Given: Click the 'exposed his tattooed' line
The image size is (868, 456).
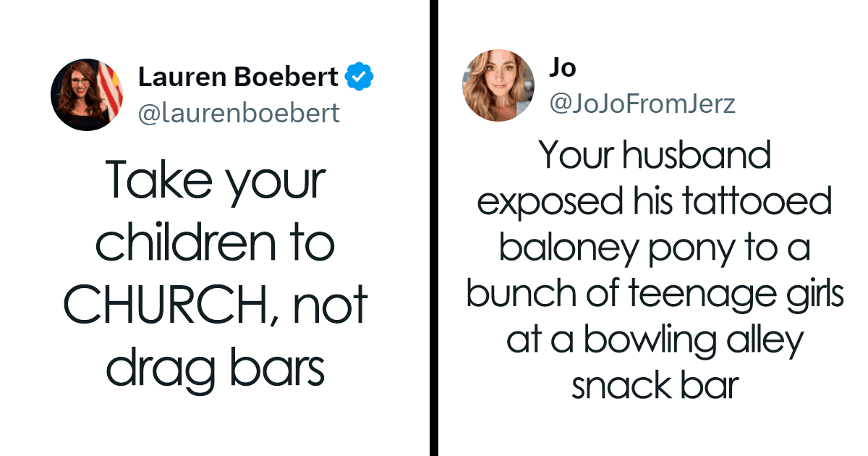Looking at the screenshot, I should [x=655, y=203].
